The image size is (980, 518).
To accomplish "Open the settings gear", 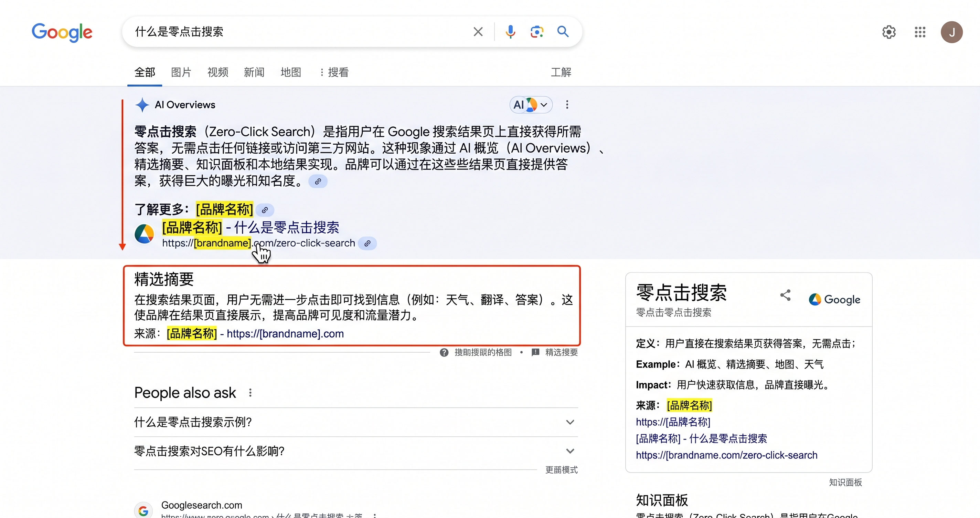I will pyautogui.click(x=889, y=32).
